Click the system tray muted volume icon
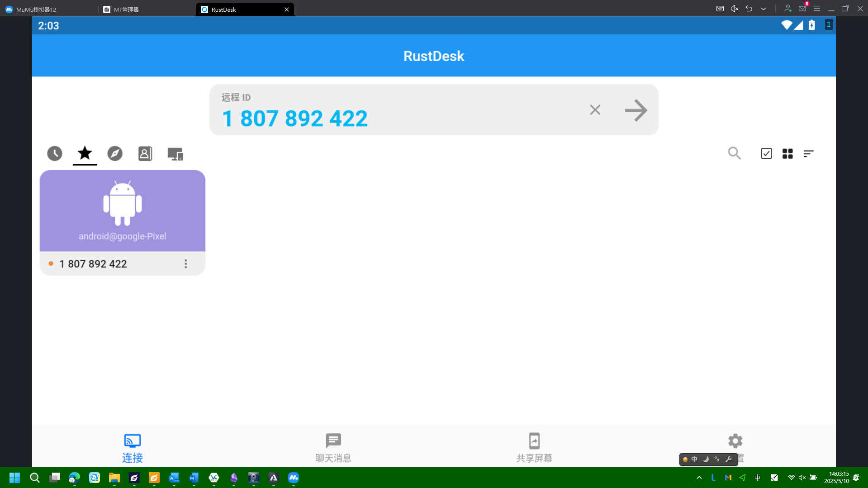Screen dimensions: 868x488 pyautogui.click(x=802, y=478)
